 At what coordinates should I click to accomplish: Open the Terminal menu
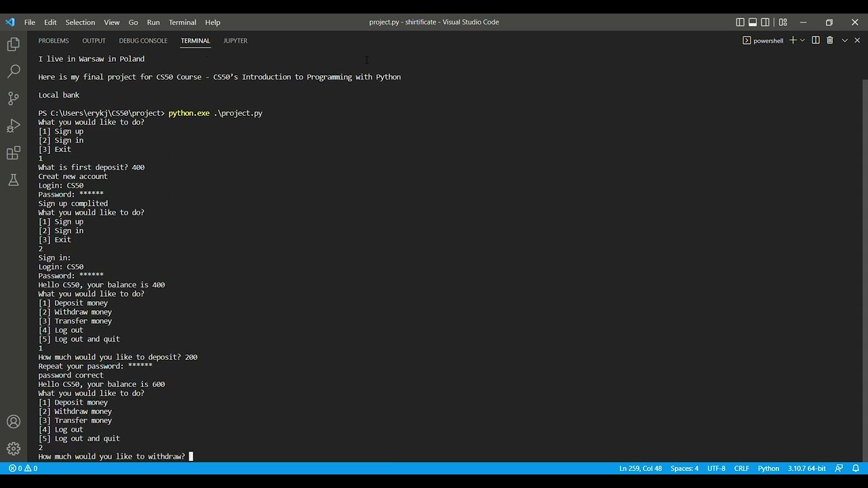182,22
